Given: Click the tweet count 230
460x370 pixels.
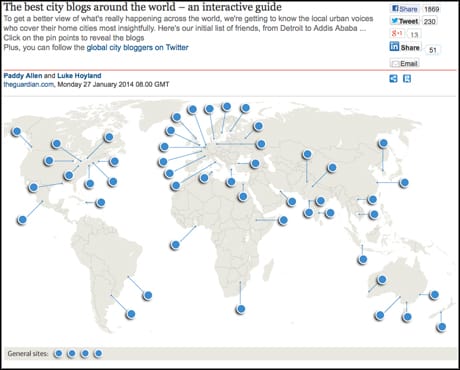Looking at the screenshot, I should click(430, 21).
